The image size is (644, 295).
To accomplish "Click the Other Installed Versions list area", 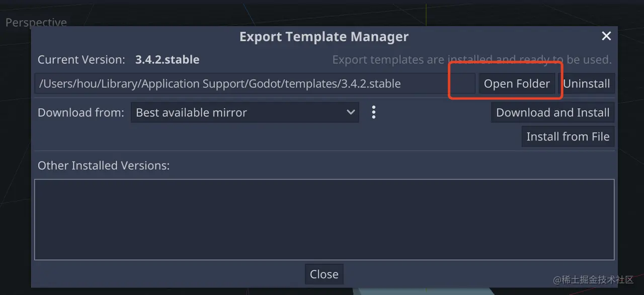I will 324,219.
